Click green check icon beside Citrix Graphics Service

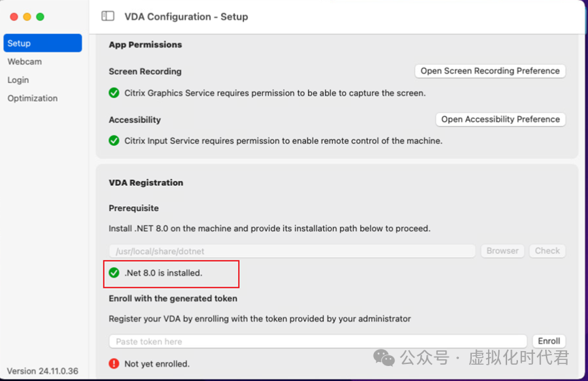(x=114, y=93)
